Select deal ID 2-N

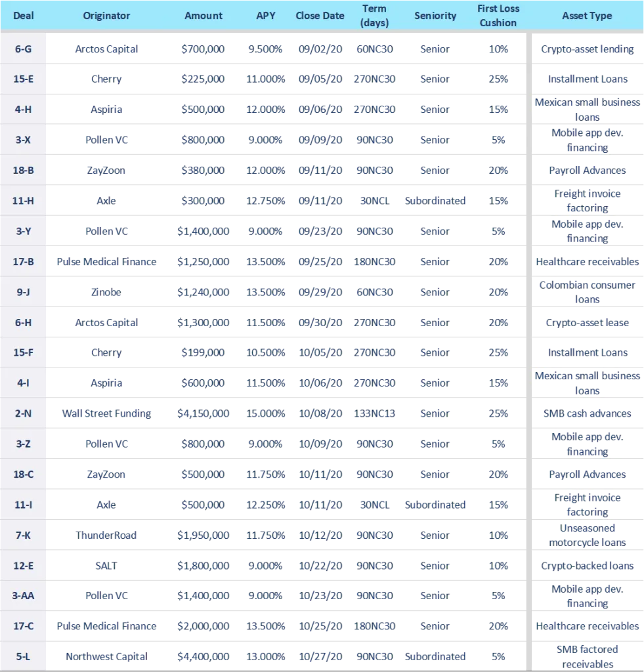coord(23,413)
